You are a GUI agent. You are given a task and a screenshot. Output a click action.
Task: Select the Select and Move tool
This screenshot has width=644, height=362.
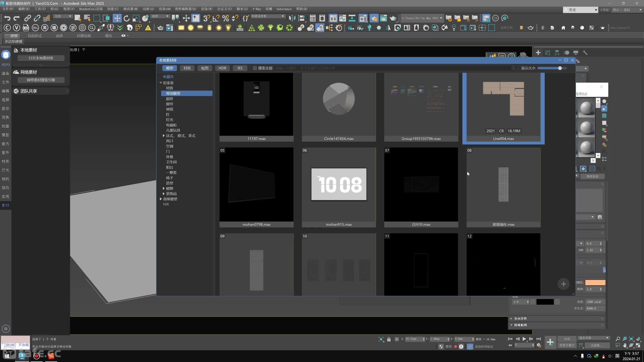pos(117,18)
